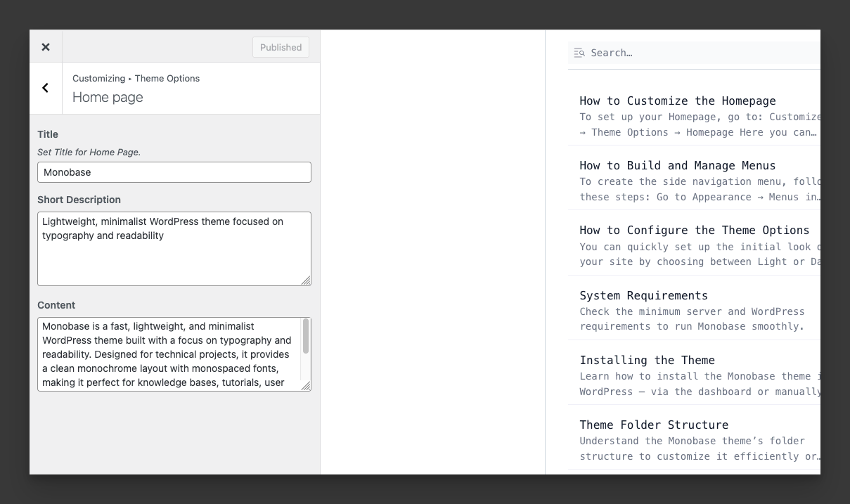Close the Customizer with the X icon
This screenshot has width=850, height=504.
46,47
